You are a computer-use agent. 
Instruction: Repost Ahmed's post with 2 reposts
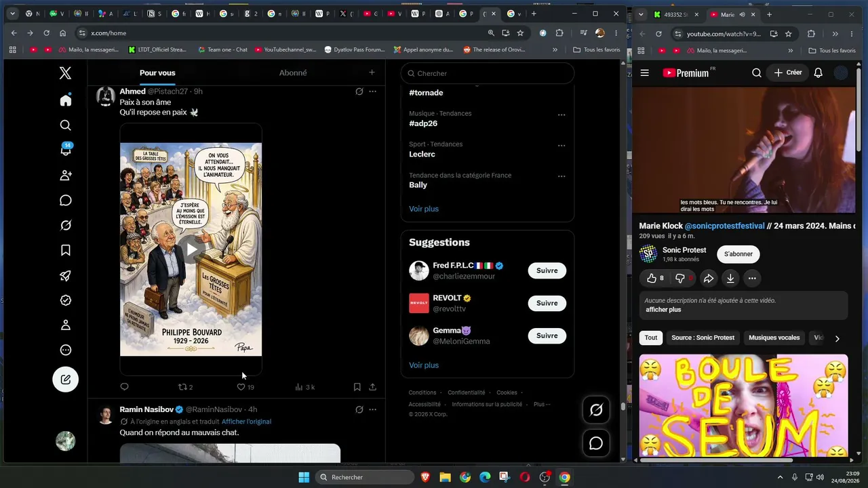pos(185,387)
